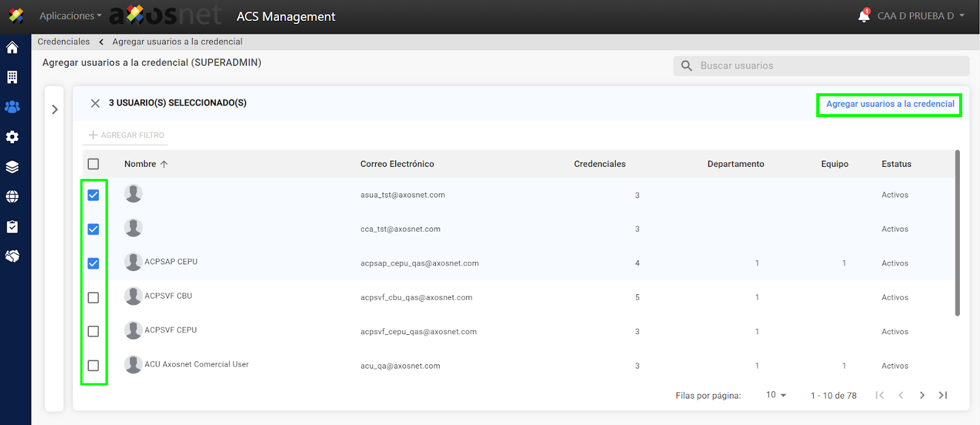Image resolution: width=980 pixels, height=425 pixels.
Task: Toggle the select-all checkbox in table header
Action: [93, 164]
